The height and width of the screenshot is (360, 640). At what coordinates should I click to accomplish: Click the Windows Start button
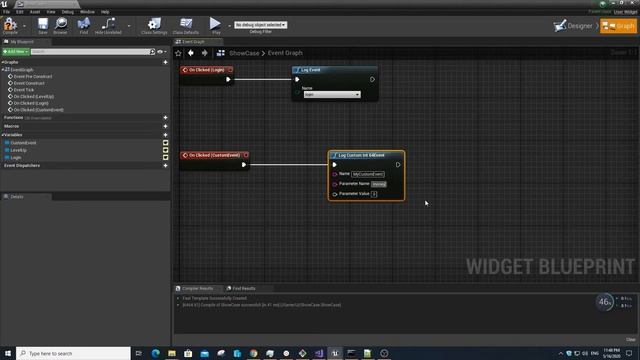[8, 353]
